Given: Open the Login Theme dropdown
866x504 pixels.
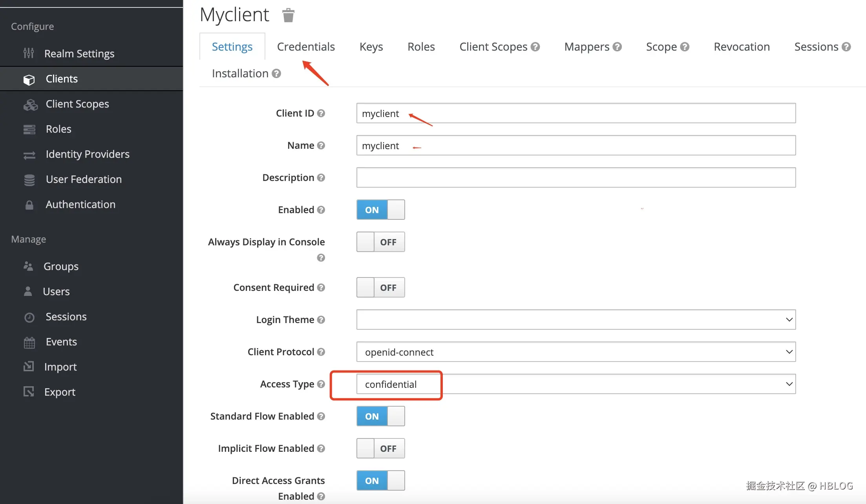Looking at the screenshot, I should tap(576, 320).
